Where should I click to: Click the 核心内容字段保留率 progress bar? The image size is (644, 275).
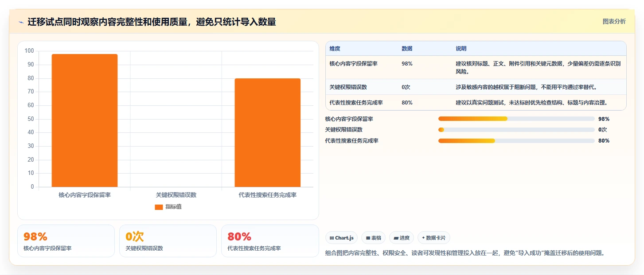516,119
